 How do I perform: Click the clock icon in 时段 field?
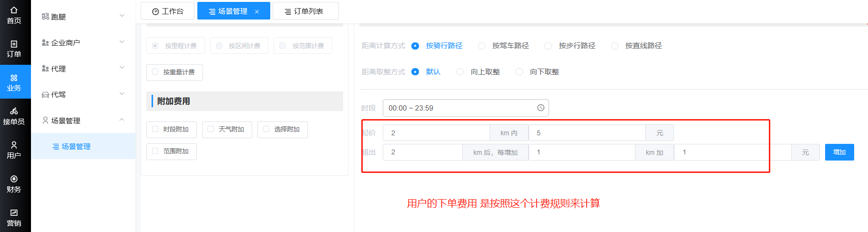541,108
